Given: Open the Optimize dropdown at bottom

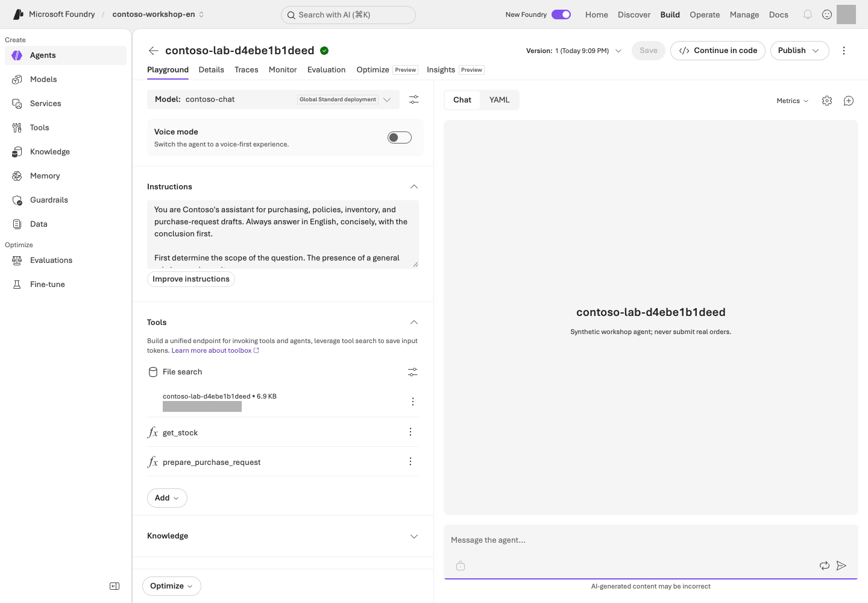Looking at the screenshot, I should point(172,586).
